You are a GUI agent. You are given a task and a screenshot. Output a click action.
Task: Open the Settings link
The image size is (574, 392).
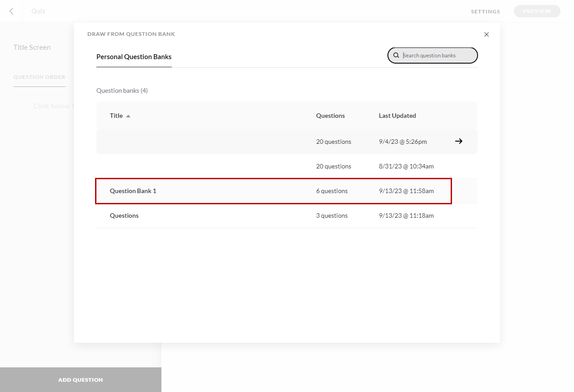[x=485, y=12]
